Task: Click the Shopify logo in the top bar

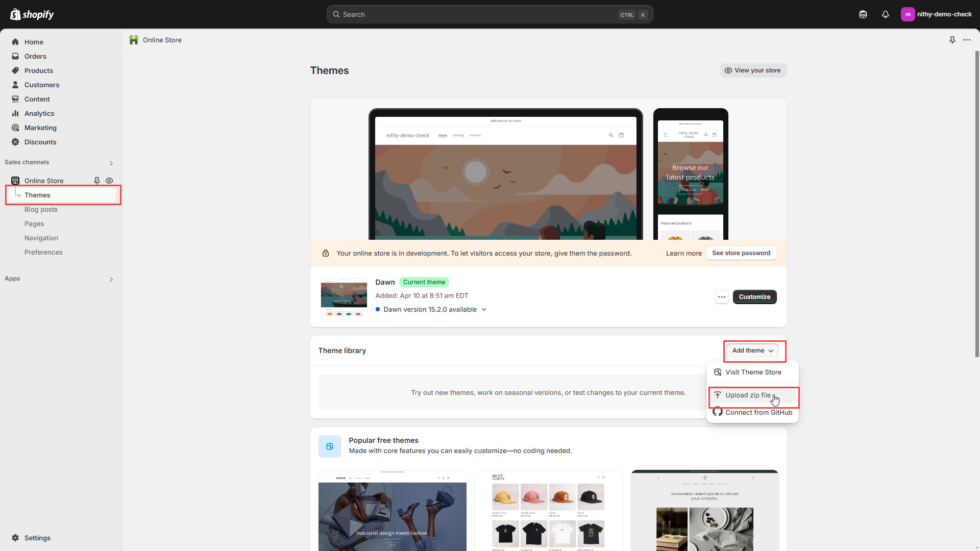Action: [x=32, y=14]
